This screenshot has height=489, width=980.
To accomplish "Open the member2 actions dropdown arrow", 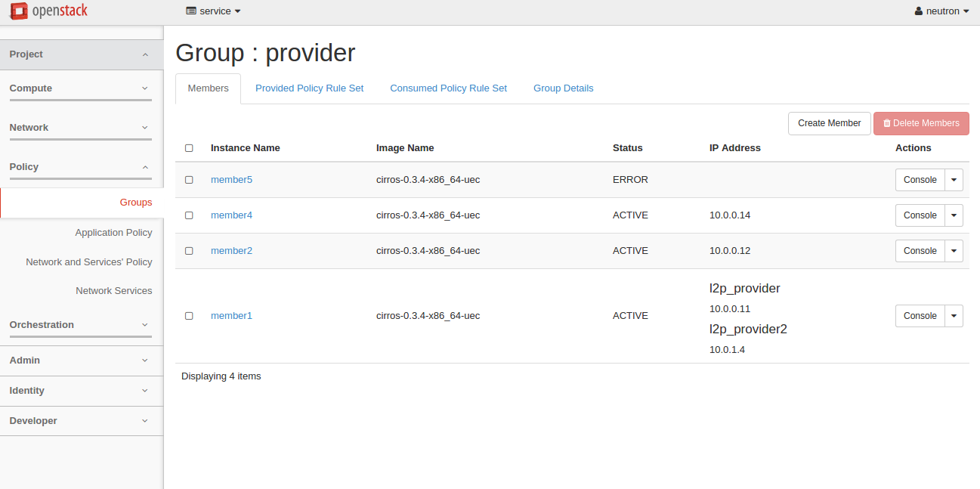I will pos(954,251).
